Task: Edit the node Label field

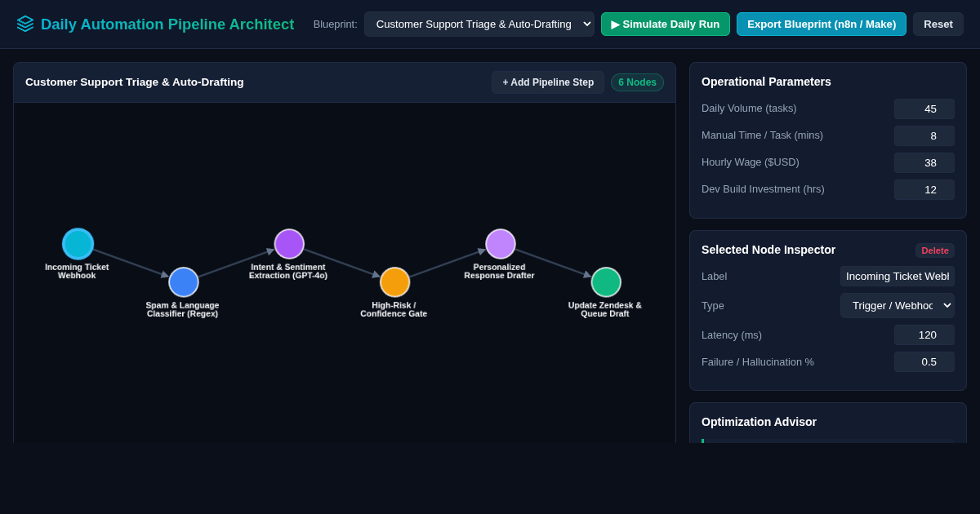Action: point(898,277)
